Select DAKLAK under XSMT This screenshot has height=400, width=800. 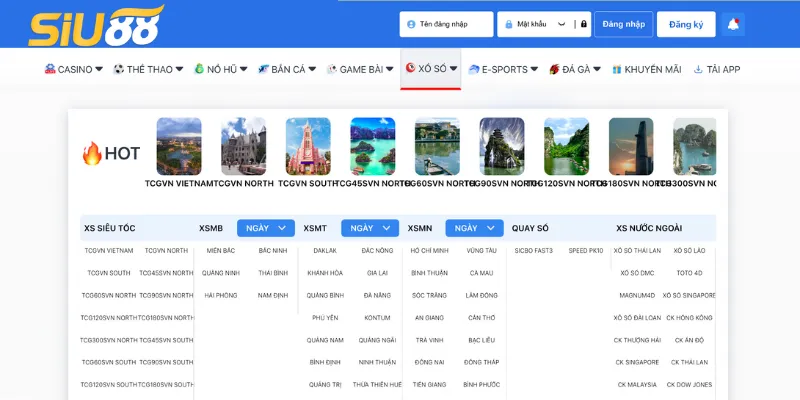325,251
